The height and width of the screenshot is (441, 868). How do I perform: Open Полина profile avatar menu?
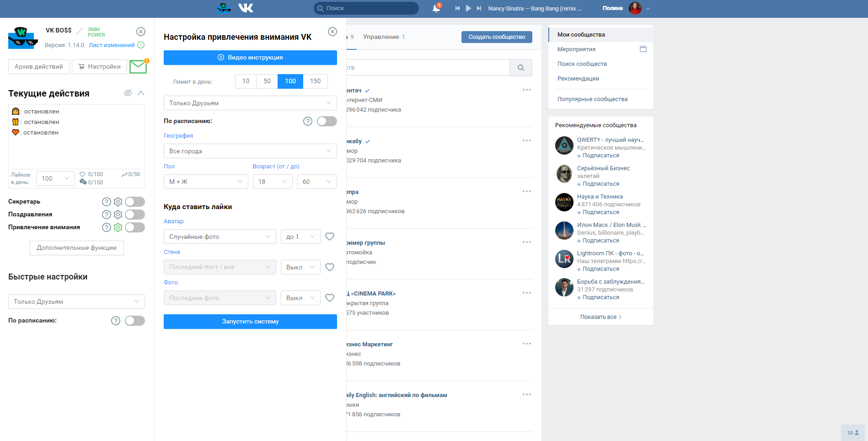pyautogui.click(x=635, y=8)
